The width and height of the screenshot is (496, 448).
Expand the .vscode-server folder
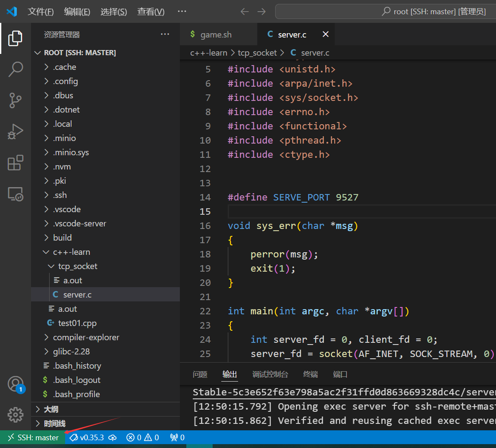pos(105,223)
